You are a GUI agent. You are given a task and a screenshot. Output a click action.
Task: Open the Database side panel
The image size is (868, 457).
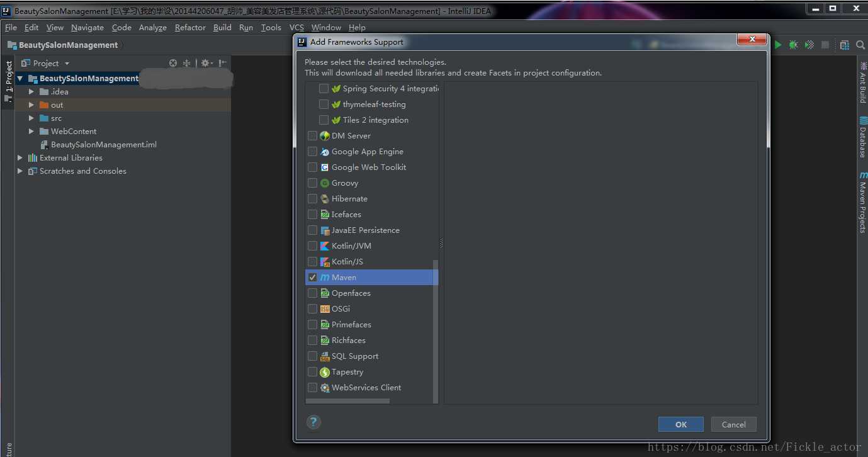[x=862, y=137]
